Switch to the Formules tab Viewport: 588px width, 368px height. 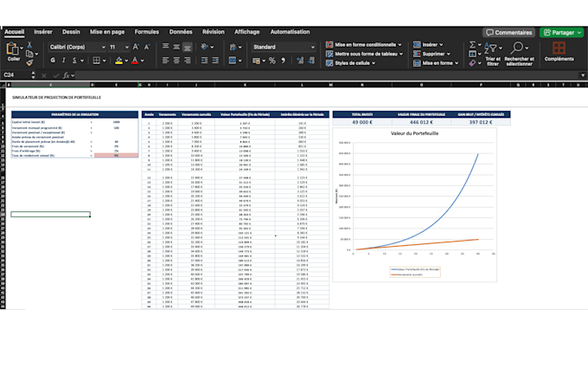(x=147, y=32)
